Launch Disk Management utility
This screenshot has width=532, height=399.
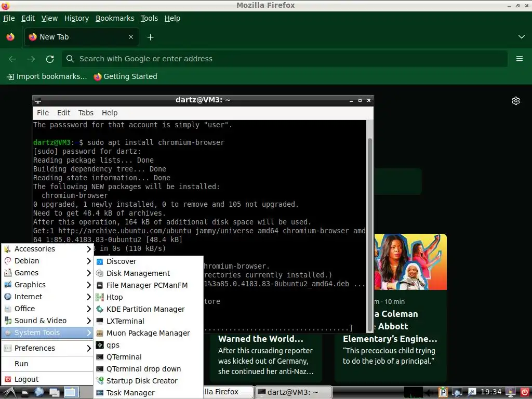click(x=148, y=273)
